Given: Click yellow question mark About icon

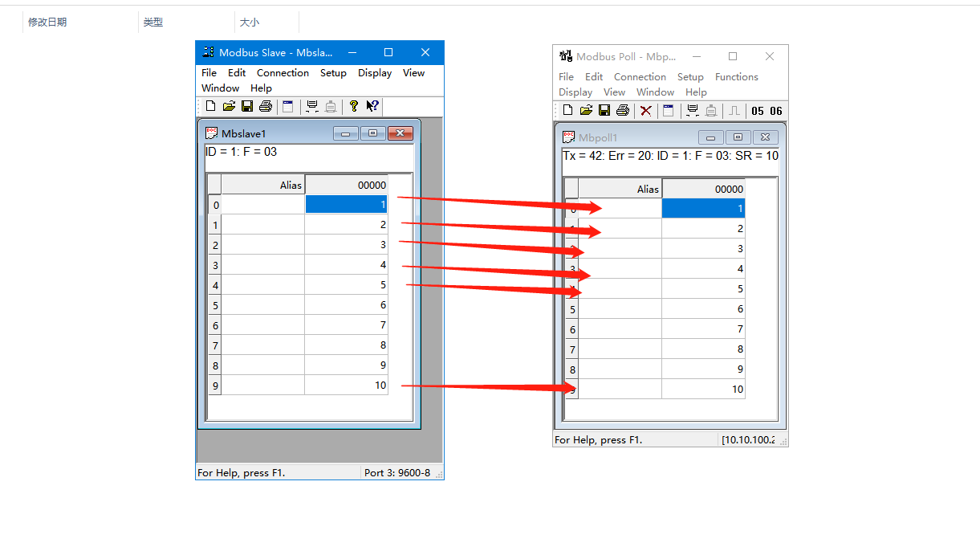Looking at the screenshot, I should [353, 106].
